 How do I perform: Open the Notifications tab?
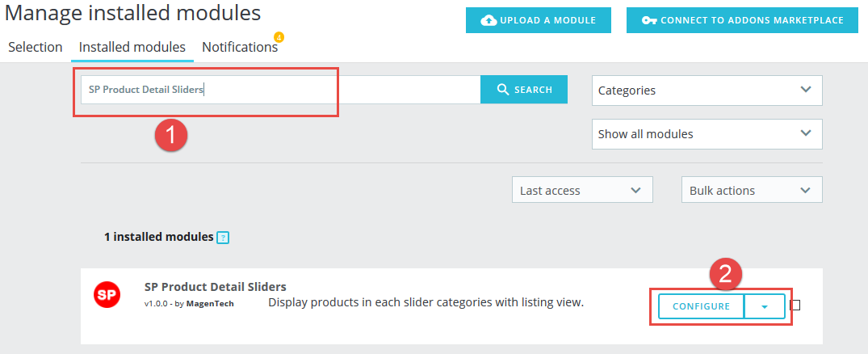coord(240,48)
